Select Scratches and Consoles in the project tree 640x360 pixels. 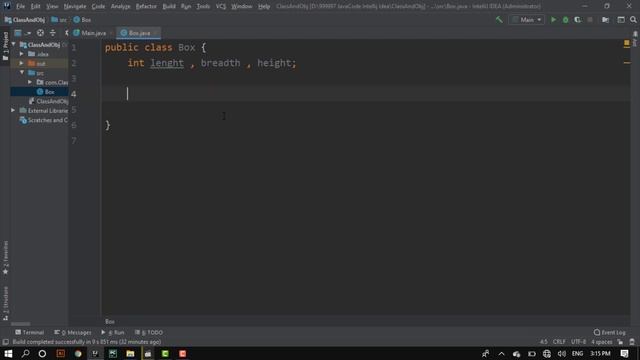tap(44, 120)
